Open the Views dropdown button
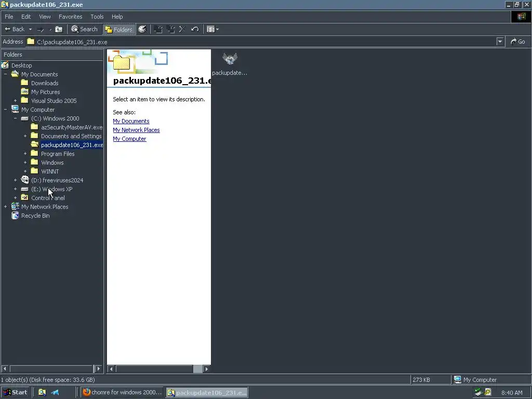This screenshot has height=399, width=532. click(x=212, y=30)
